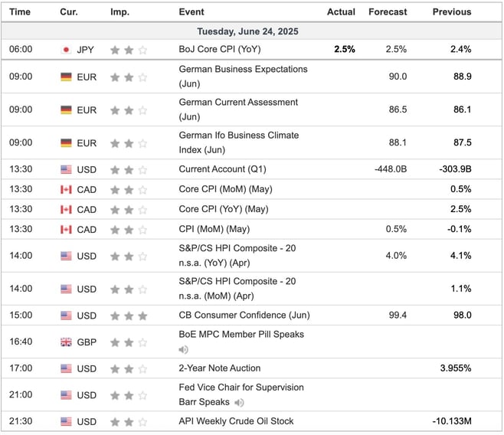Click the 87.5 previous value

pos(462,142)
